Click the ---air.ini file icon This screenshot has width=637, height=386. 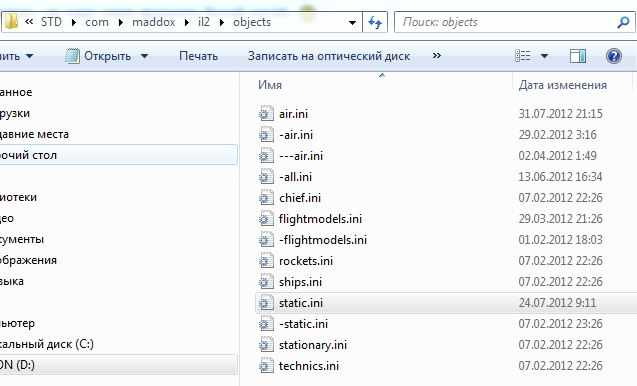tap(266, 156)
